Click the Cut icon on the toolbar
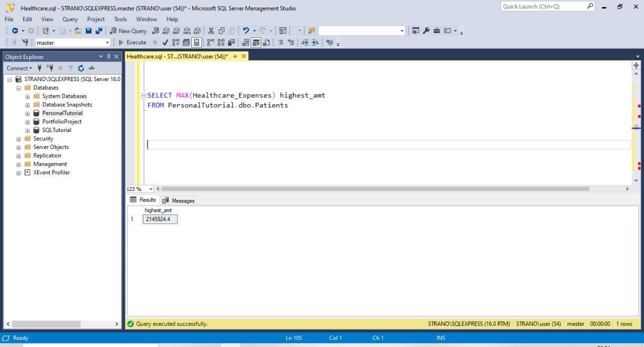644x347 pixels. coord(211,31)
